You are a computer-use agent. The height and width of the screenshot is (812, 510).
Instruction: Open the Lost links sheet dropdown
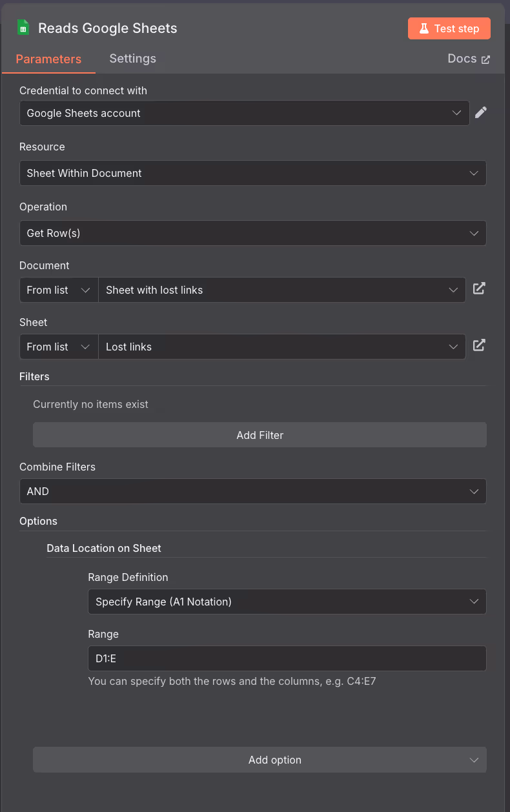click(281, 347)
